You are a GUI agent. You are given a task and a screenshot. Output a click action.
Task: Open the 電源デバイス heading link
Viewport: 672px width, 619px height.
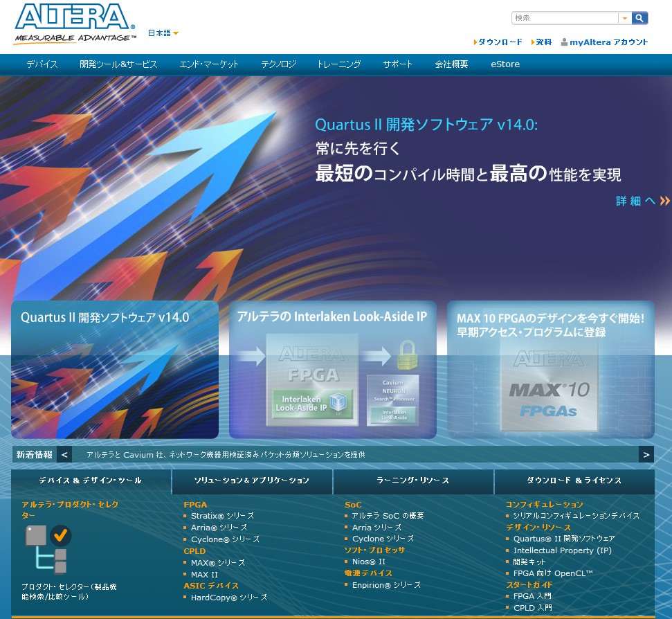point(368,573)
